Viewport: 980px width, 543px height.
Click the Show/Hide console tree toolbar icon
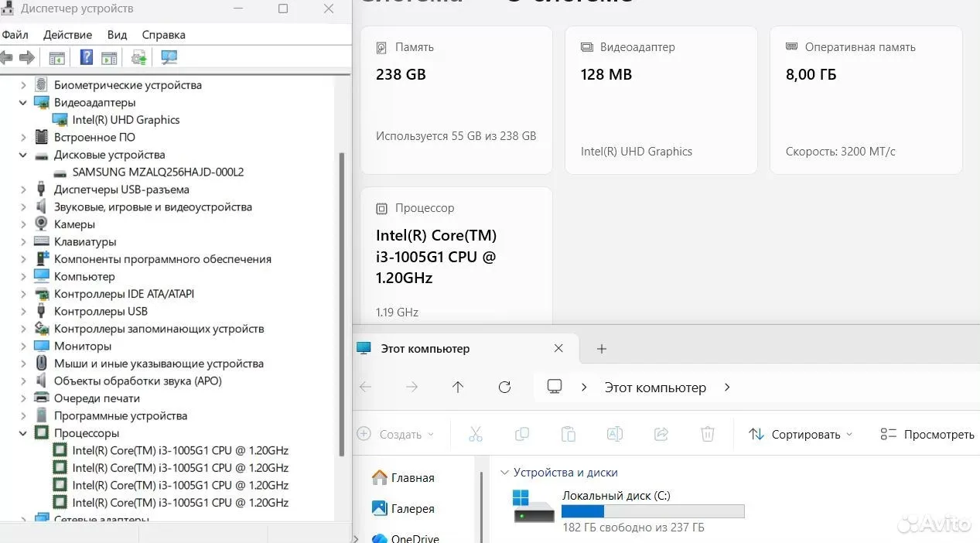pos(56,57)
